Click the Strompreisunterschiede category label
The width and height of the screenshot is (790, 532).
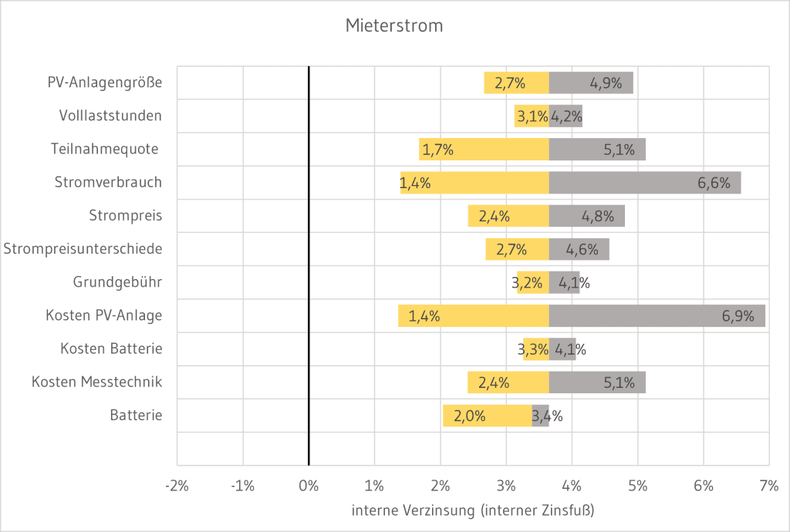(x=83, y=249)
